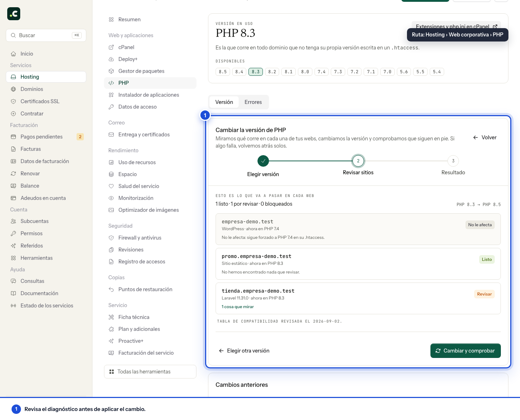Image resolution: width=520 pixels, height=420 pixels.
Task: Open Monitorización
Action: point(150,198)
